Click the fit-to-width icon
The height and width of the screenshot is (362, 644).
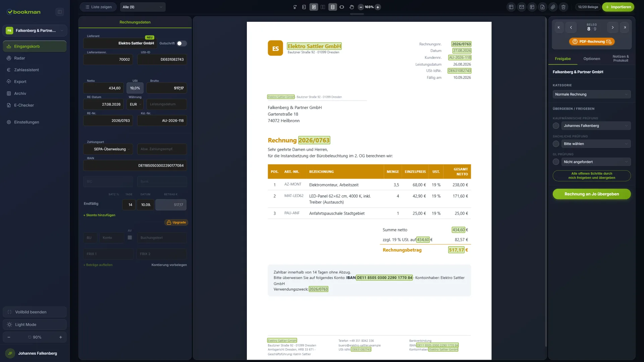[342, 7]
